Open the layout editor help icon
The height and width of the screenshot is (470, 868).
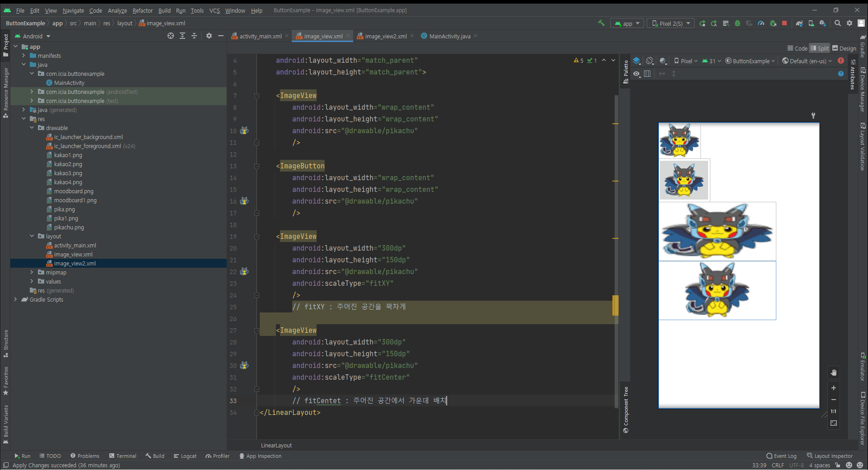pos(841,74)
